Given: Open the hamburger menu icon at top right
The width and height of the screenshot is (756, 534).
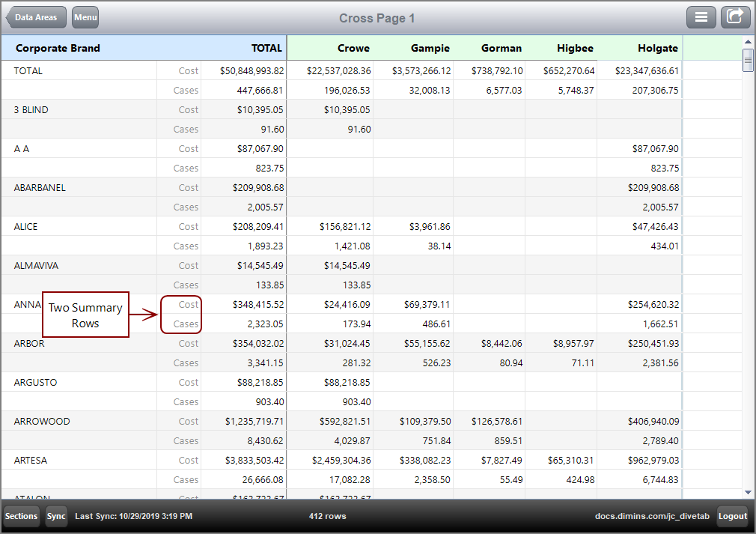Looking at the screenshot, I should pos(701,16).
